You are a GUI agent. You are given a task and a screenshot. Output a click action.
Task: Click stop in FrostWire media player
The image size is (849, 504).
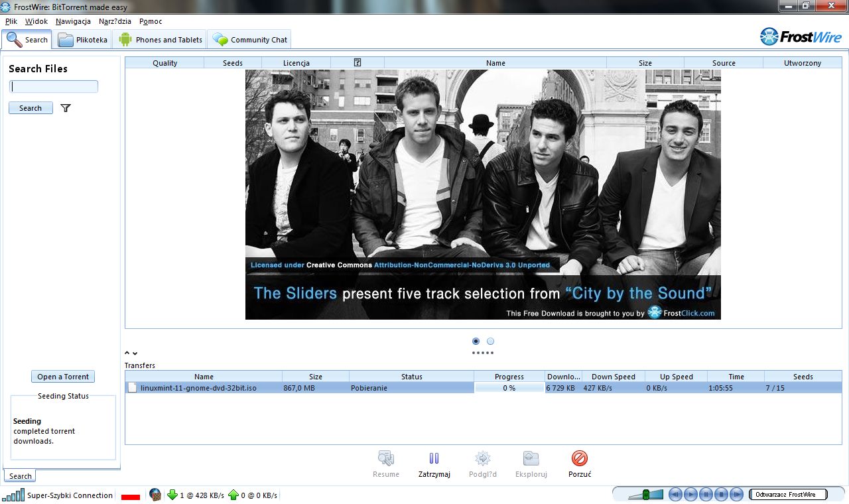(721, 494)
